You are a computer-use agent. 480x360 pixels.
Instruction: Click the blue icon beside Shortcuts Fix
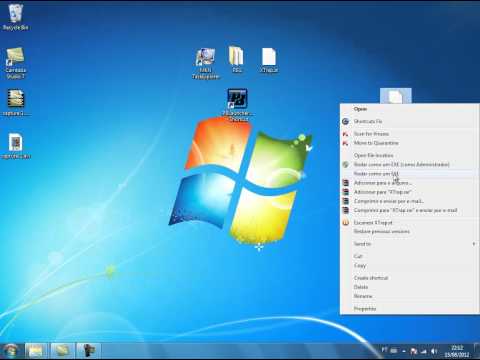coord(346,121)
